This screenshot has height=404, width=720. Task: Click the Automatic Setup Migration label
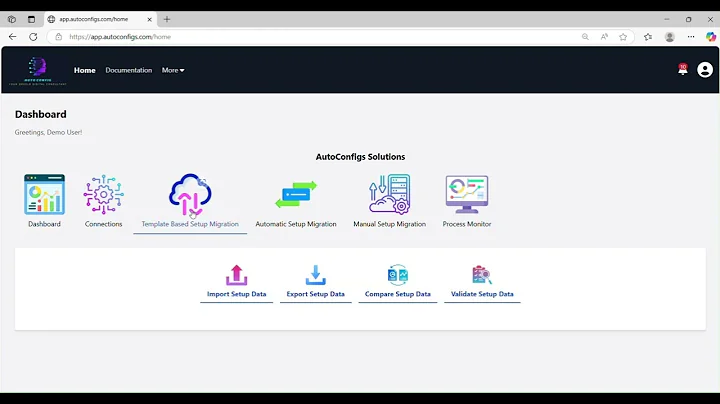(x=296, y=224)
